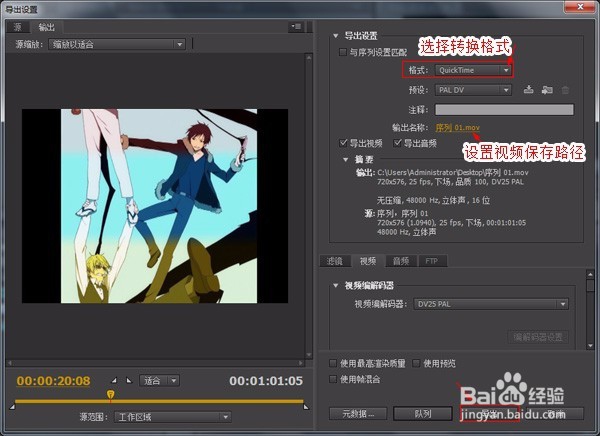The height and width of the screenshot is (436, 600).
Task: Enable the 使用预览 checkbox
Action: tap(416, 363)
